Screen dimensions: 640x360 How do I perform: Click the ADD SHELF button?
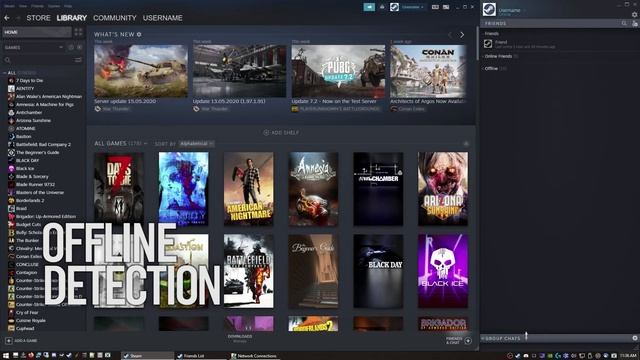tap(281, 133)
